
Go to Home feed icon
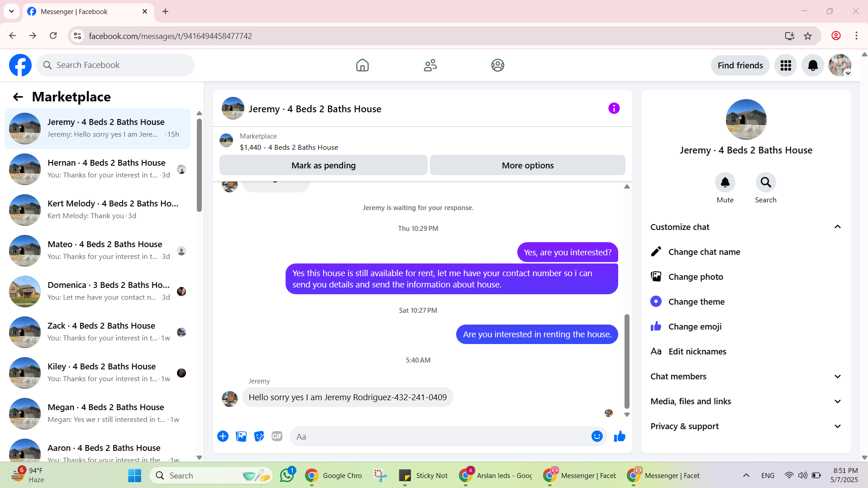[x=362, y=65]
